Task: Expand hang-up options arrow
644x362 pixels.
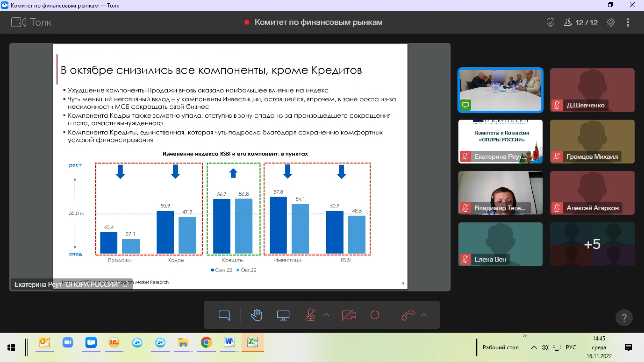Action: coord(424,315)
